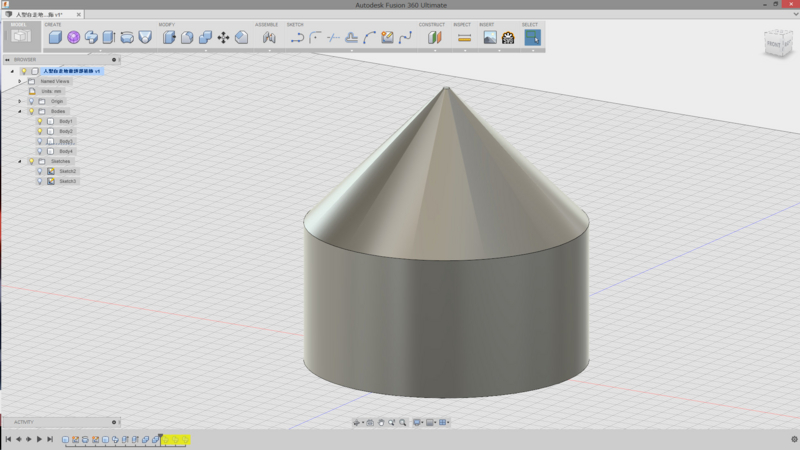Jump to timeline beginning
The image size is (800, 450).
pyautogui.click(x=8, y=439)
